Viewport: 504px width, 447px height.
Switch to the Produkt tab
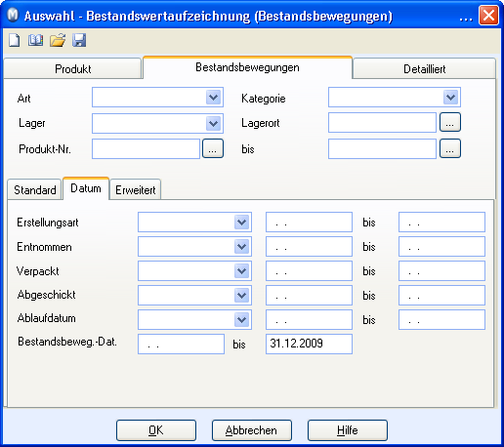tap(73, 69)
